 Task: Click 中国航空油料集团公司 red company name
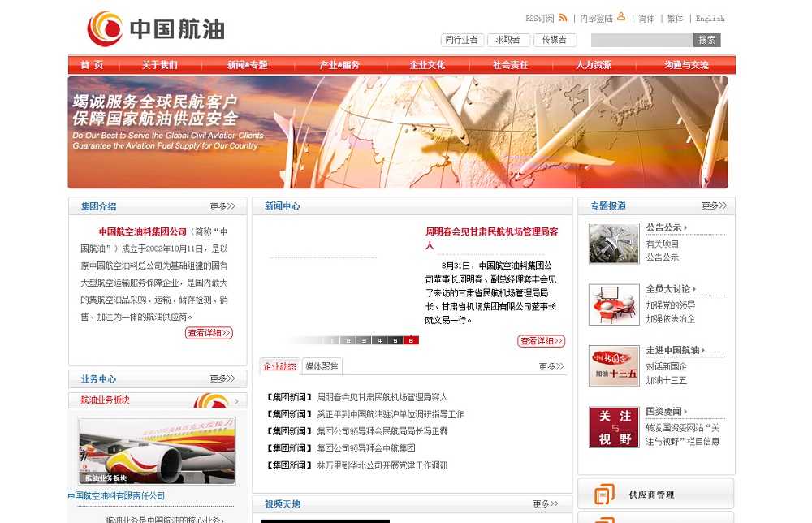(x=142, y=232)
